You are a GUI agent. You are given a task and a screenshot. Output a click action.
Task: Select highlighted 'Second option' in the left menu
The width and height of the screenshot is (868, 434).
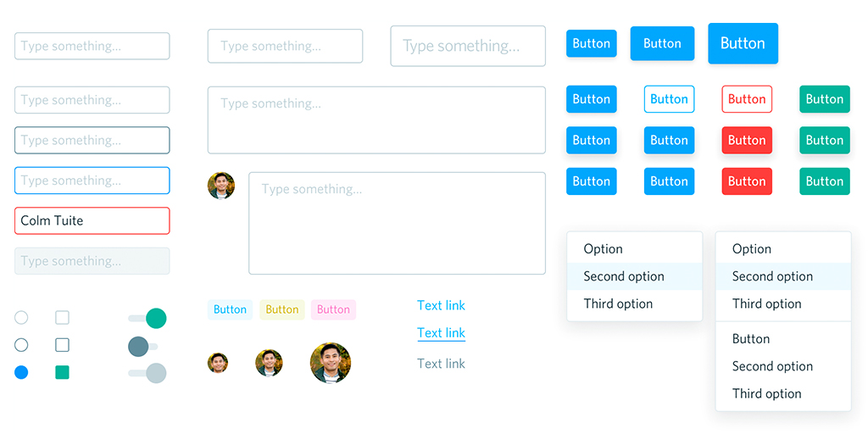coord(624,276)
